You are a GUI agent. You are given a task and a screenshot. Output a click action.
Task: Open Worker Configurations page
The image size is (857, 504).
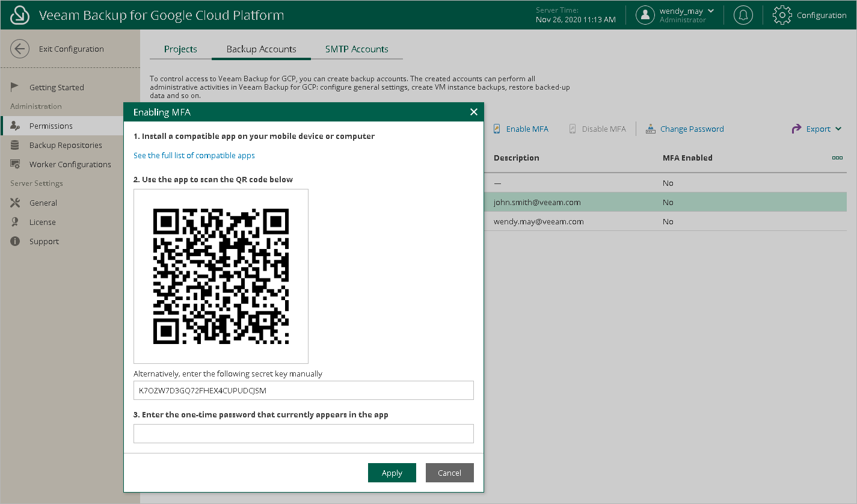coord(70,164)
